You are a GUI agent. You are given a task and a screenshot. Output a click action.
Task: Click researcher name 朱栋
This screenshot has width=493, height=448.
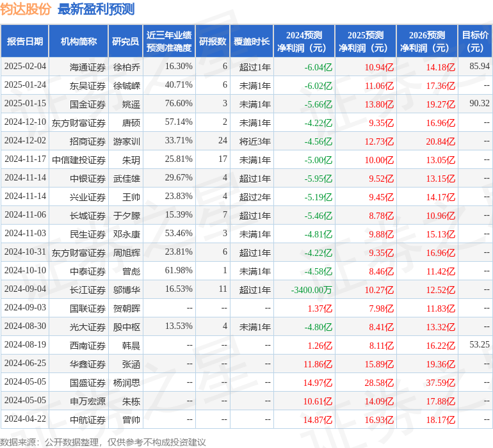point(131,401)
